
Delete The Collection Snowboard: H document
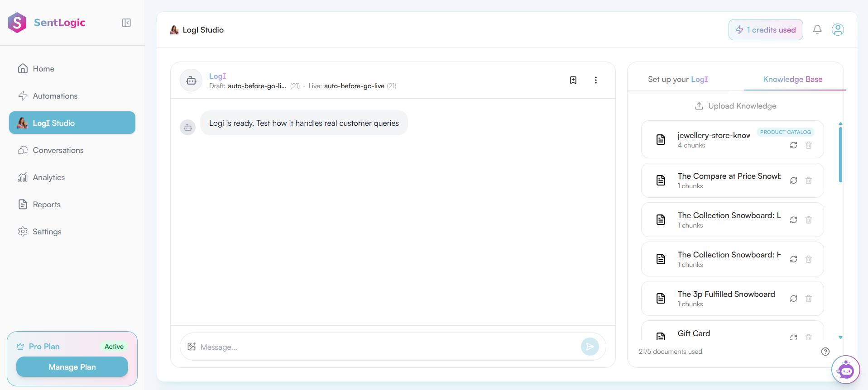coord(809,259)
